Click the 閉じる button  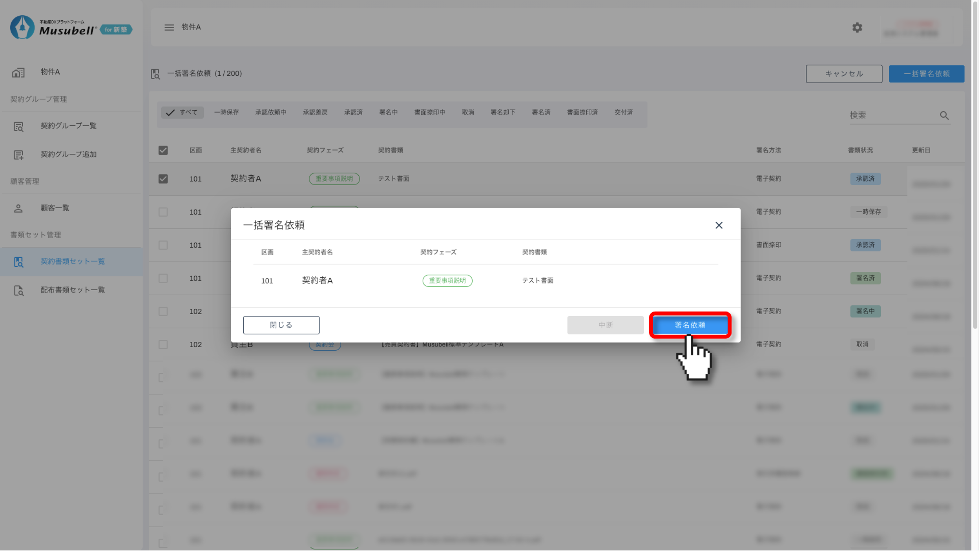click(x=281, y=325)
